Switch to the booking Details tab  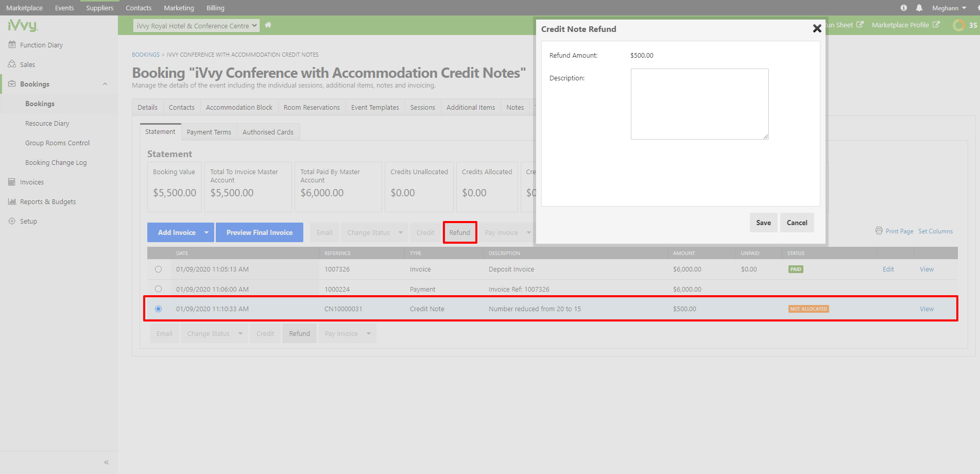click(147, 107)
